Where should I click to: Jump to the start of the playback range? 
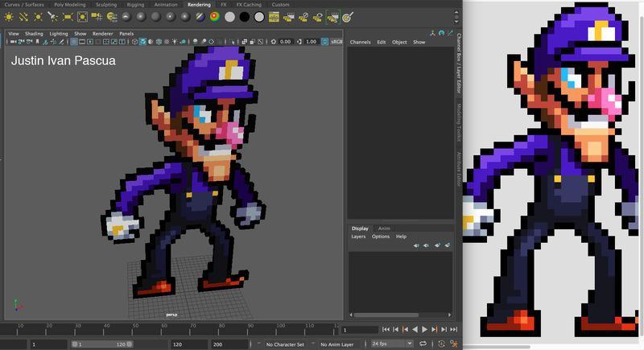coord(386,330)
